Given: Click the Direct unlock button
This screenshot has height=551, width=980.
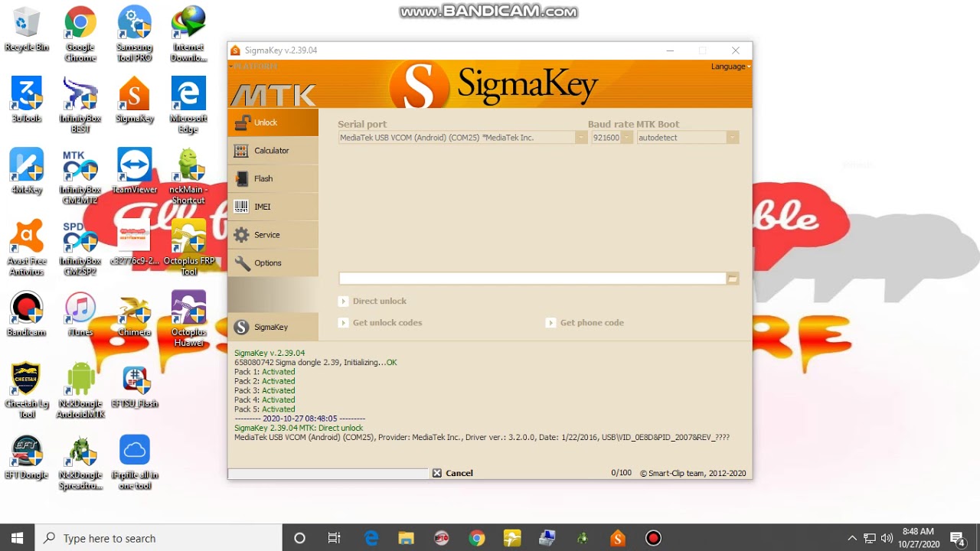Looking at the screenshot, I should pos(372,302).
